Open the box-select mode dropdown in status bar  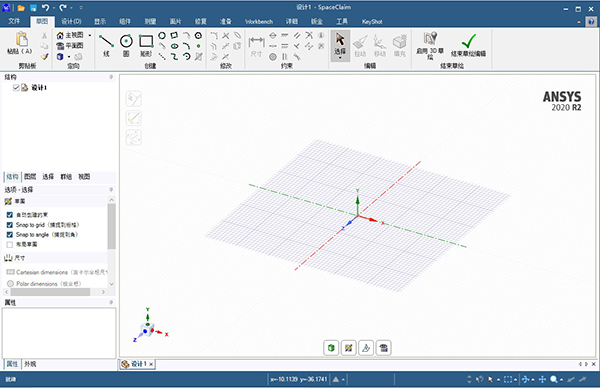(x=516, y=380)
